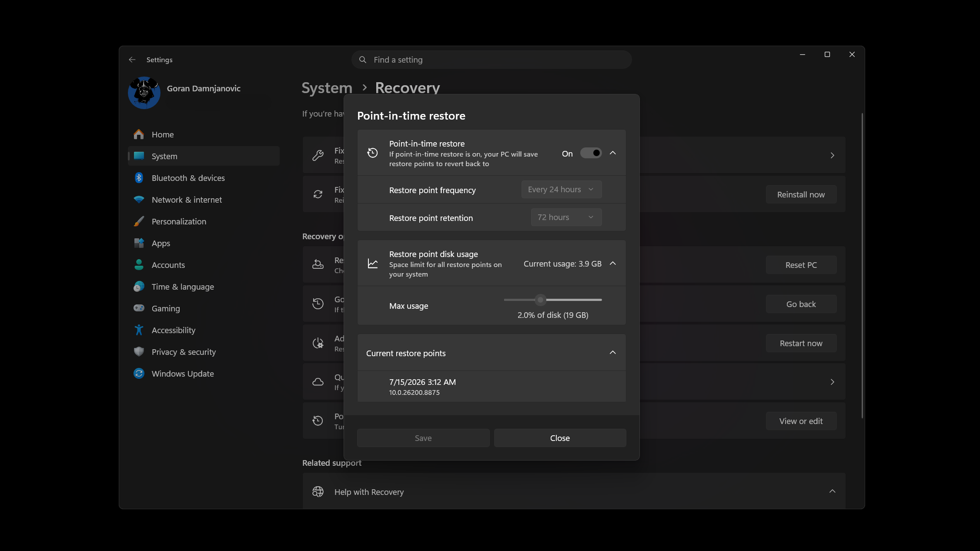Click View or edit button
Screen dimensions: 980x551
[x=801, y=421]
